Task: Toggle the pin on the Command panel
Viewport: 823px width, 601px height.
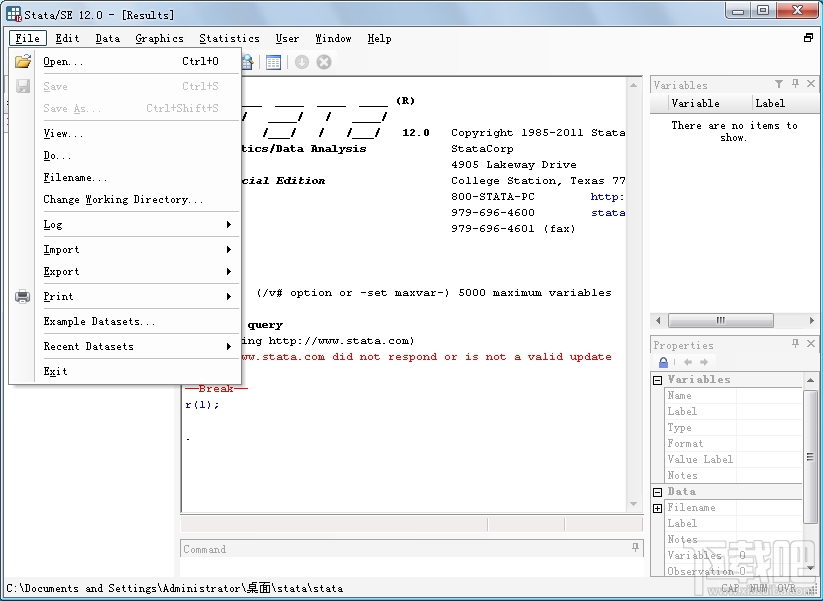Action: [x=636, y=545]
